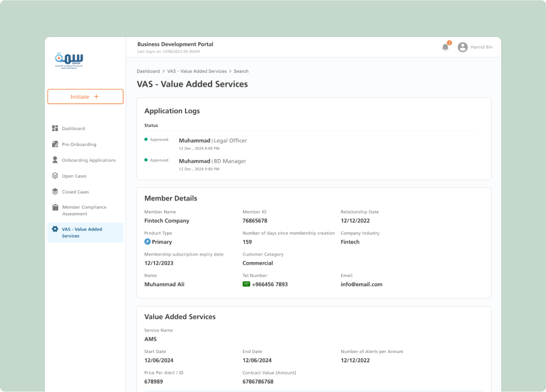The image size is (546, 392).
Task: Click the Service Name value AMS
Action: tap(150, 339)
